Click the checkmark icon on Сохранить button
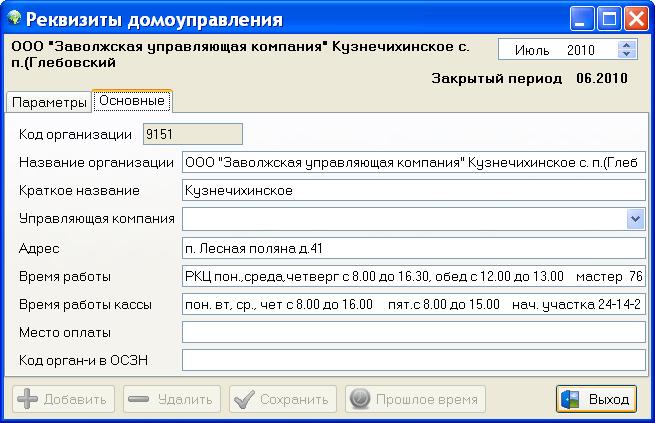The width and height of the screenshot is (655, 423). click(x=243, y=399)
